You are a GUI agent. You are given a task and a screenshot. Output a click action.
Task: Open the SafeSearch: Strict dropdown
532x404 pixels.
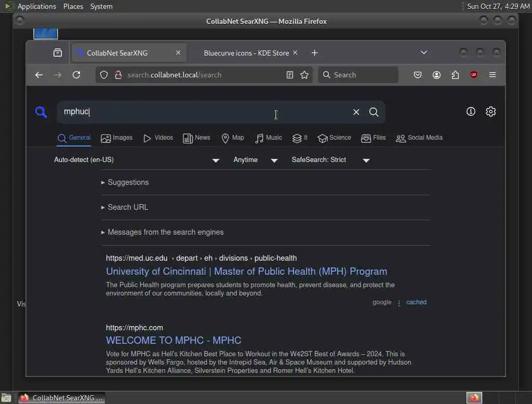tap(330, 160)
